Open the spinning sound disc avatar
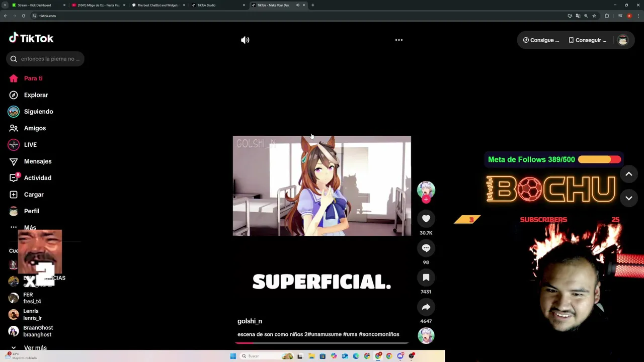This screenshot has height=362, width=644. click(x=426, y=335)
